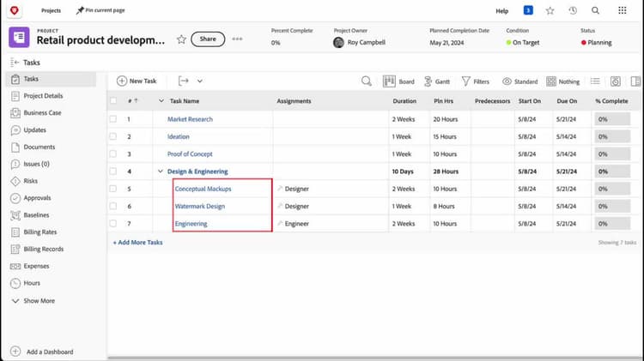
Task: Switch to Board view
Action: (x=398, y=81)
